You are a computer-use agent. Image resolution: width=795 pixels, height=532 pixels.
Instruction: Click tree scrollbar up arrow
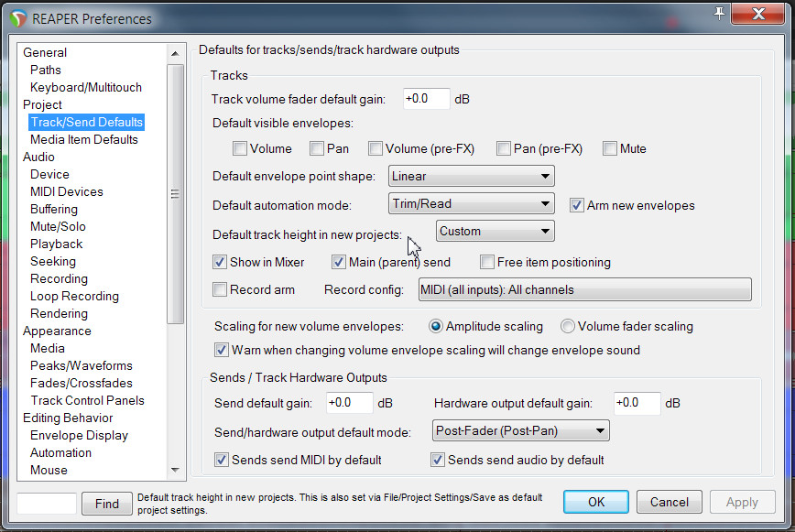176,53
